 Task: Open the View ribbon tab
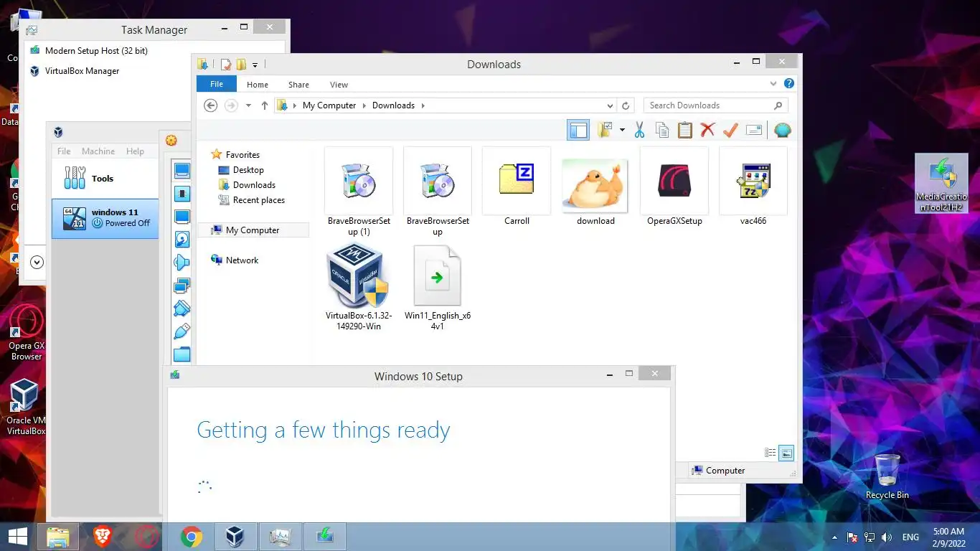(339, 85)
